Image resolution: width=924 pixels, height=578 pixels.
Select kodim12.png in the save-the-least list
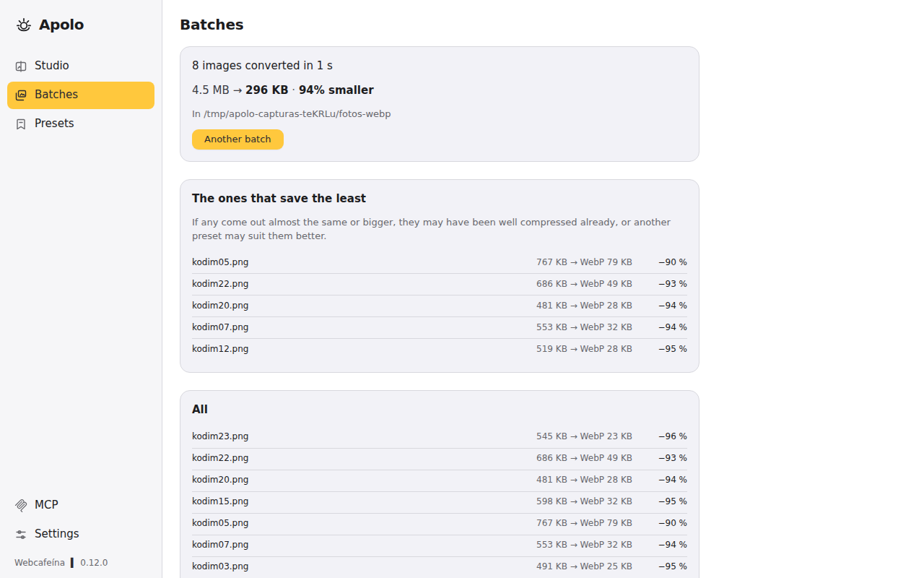pyautogui.click(x=440, y=349)
